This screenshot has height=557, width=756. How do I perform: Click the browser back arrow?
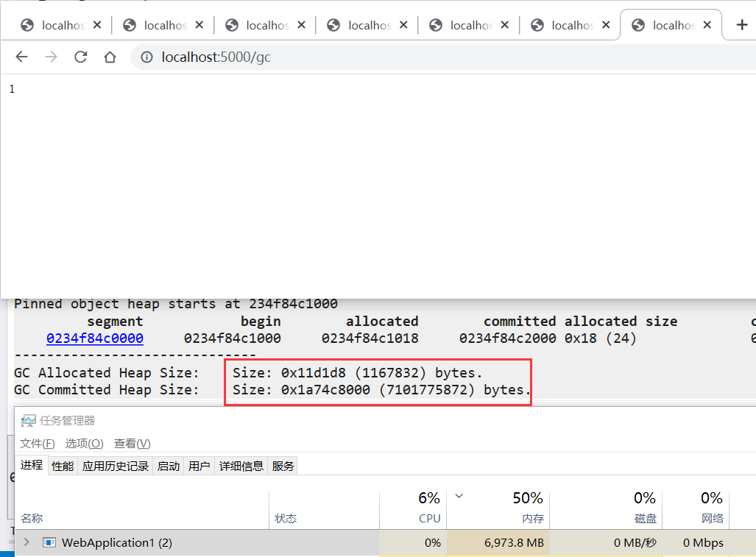(21, 57)
